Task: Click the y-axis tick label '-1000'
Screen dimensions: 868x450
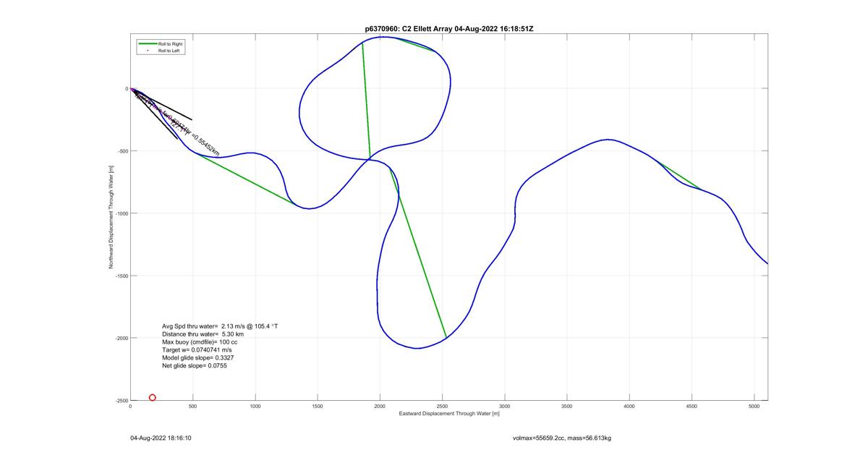Action: [x=121, y=213]
